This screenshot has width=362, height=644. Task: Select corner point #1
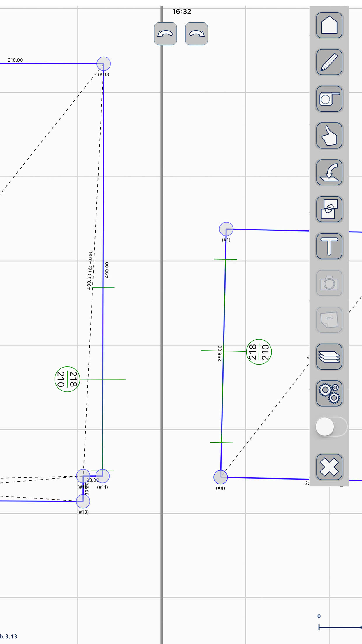click(226, 229)
